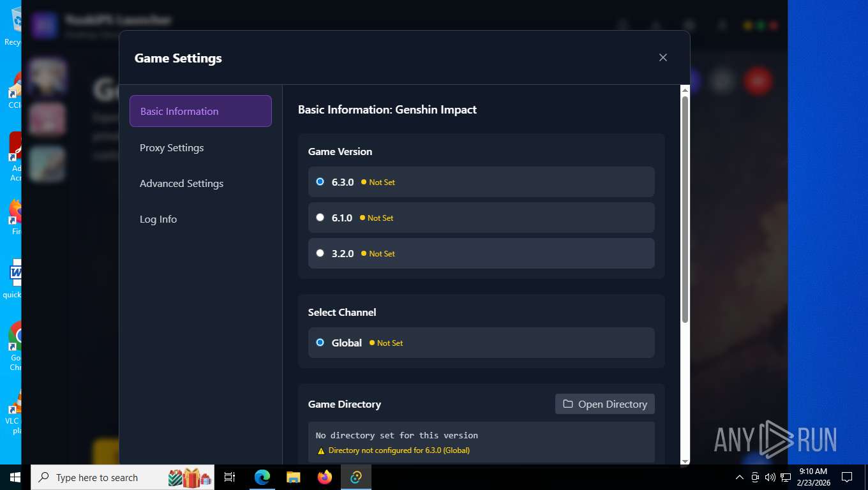Screen dimensions: 868x490
Task: Click the 'Select Channel' section heading
Action: coord(342,312)
